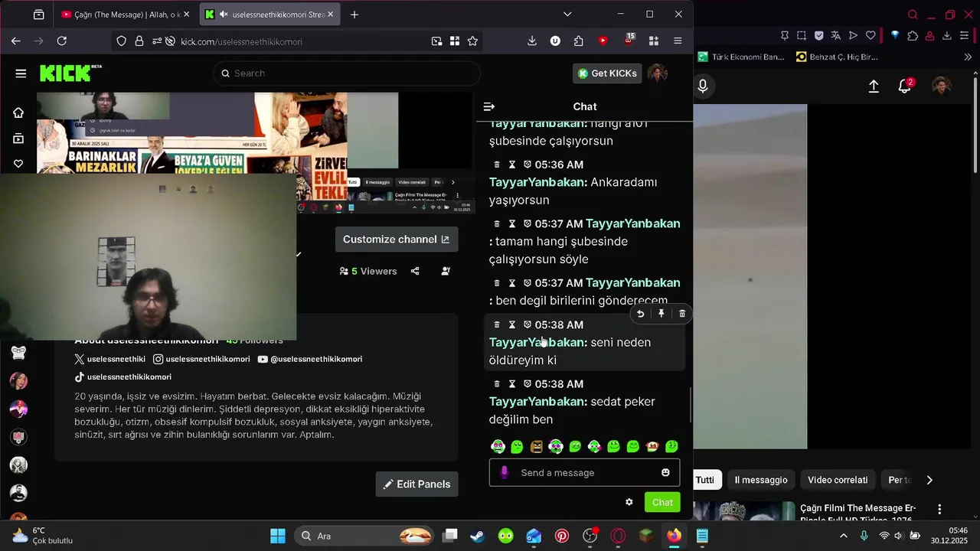Viewport: 980px width, 551px height.
Task: Open the X link uselessneethiki
Action: click(x=110, y=359)
